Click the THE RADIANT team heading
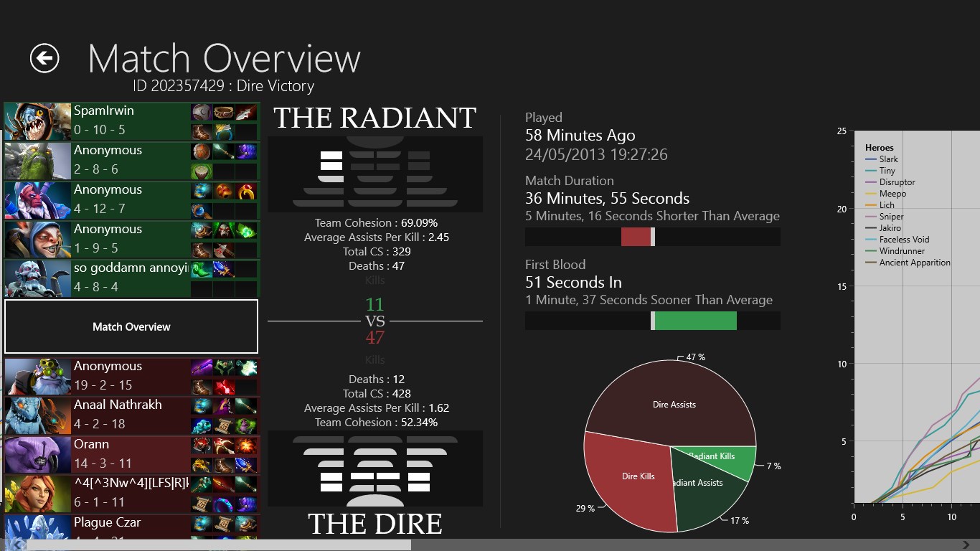Image resolution: width=980 pixels, height=551 pixels. click(375, 118)
